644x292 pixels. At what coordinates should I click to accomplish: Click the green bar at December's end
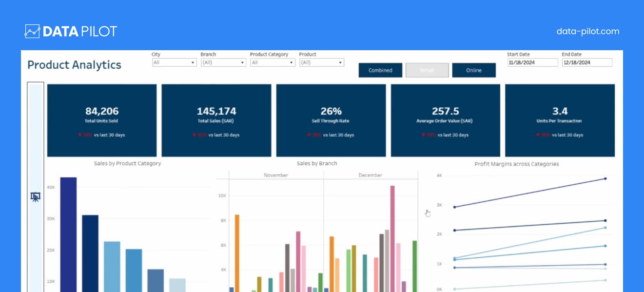[415, 266]
